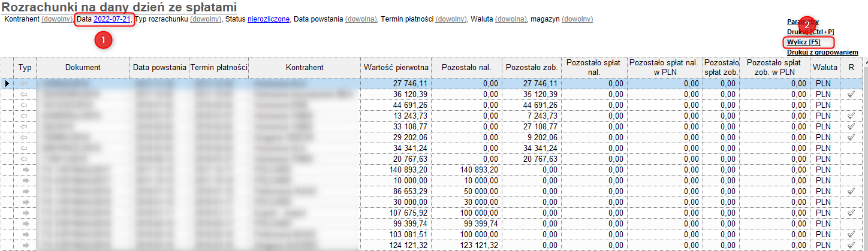Open the magazyn (dowolny) filter link
The image size is (868, 251).
(x=578, y=20)
